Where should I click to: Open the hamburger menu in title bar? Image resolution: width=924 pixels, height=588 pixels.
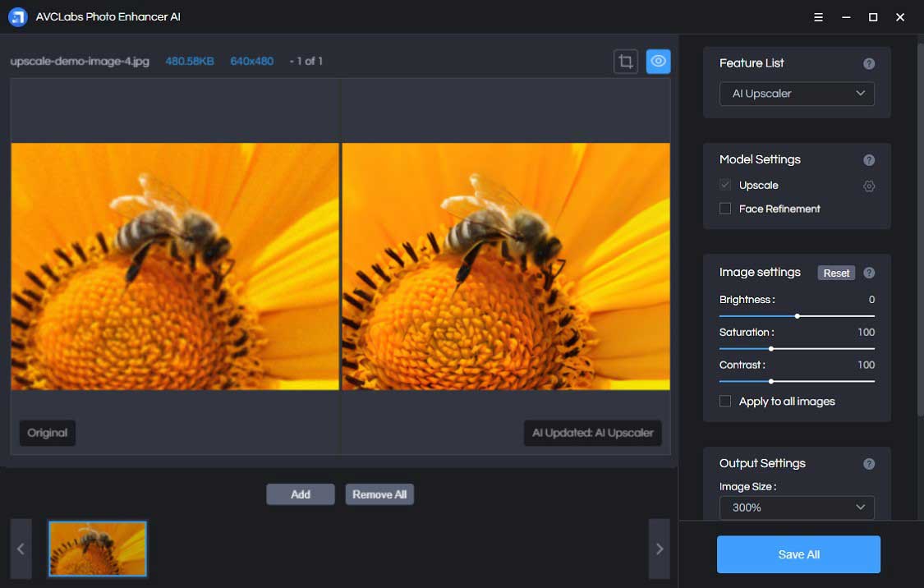(818, 17)
